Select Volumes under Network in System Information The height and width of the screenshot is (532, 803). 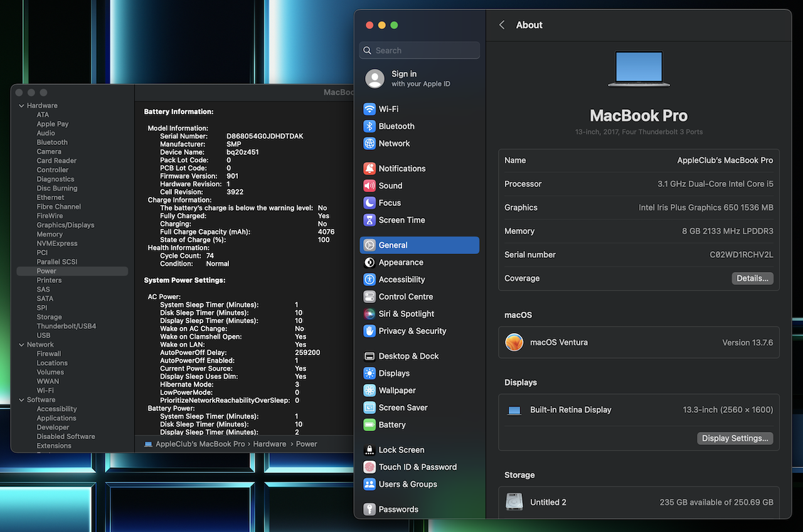pos(50,372)
